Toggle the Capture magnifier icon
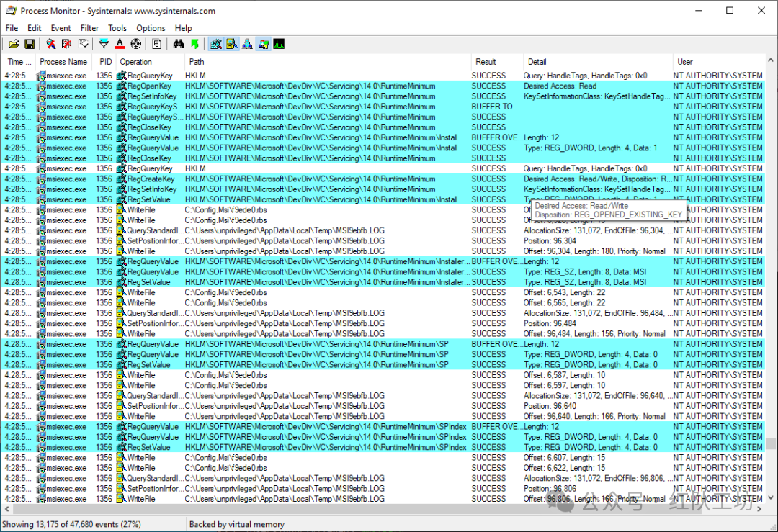Image resolution: width=778 pixels, height=532 pixels. [50, 44]
